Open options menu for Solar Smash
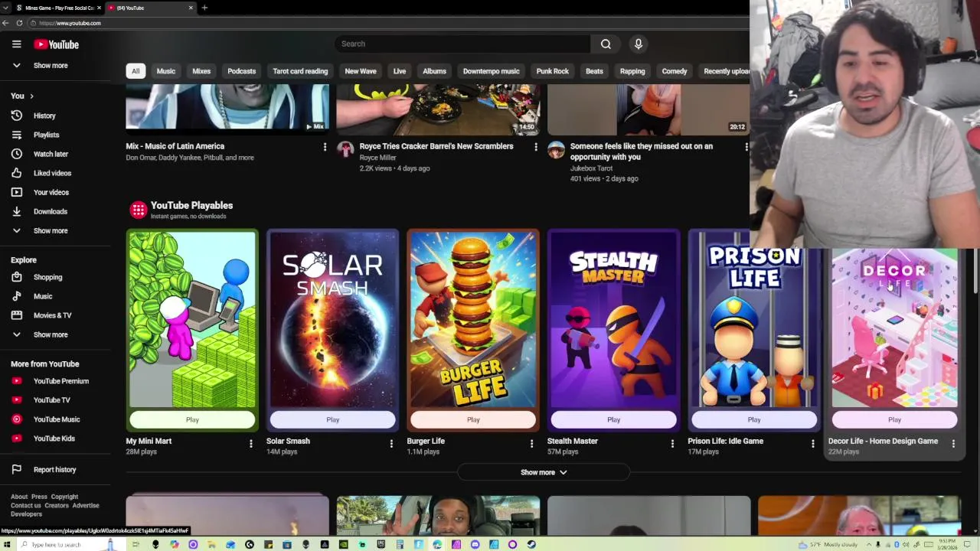This screenshot has width=980, height=551. coord(391,443)
